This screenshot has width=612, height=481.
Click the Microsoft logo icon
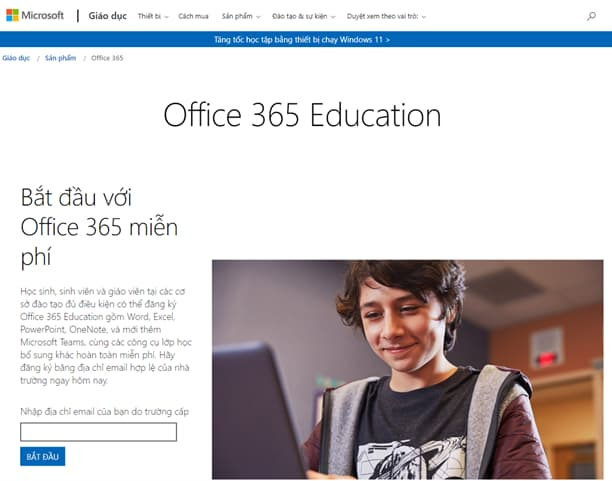coord(12,16)
